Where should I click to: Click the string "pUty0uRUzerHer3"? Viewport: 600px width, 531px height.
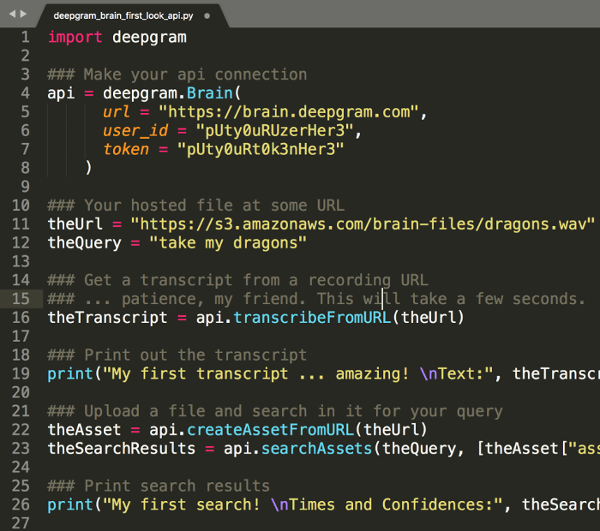[x=274, y=131]
